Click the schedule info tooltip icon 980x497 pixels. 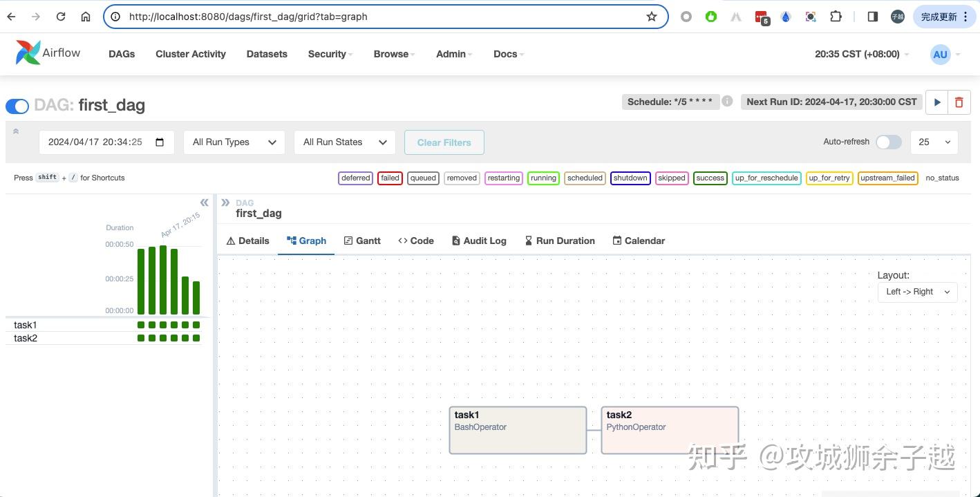point(727,101)
